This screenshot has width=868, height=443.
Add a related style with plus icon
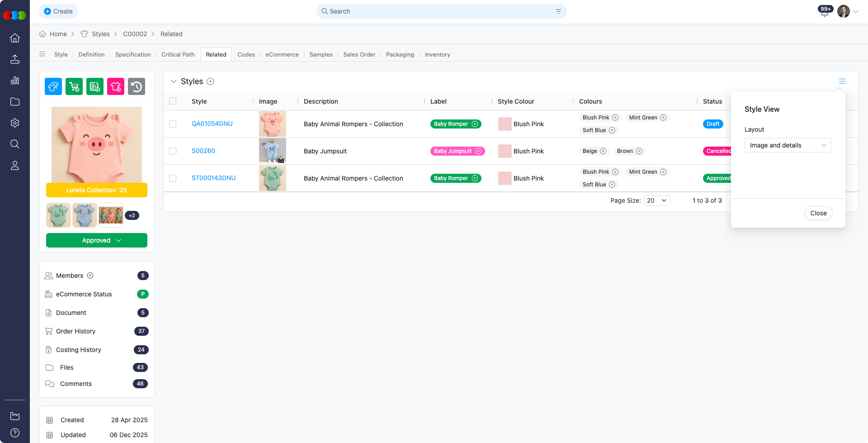pyautogui.click(x=210, y=81)
